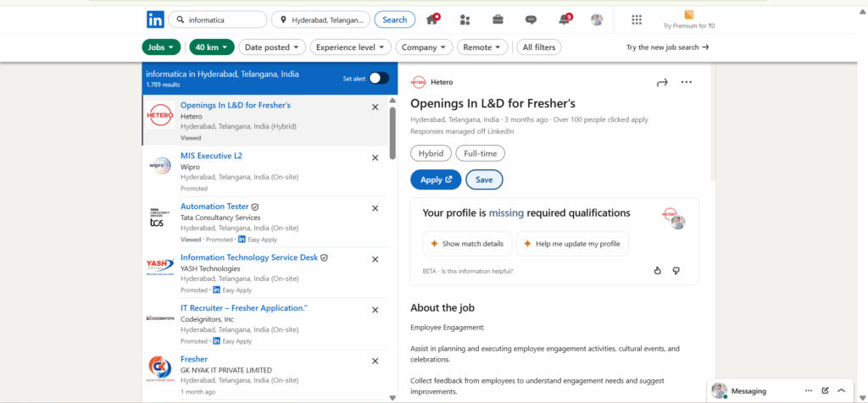868x403 pixels.
Task: Give thumbs up feedback on match info
Action: click(657, 270)
